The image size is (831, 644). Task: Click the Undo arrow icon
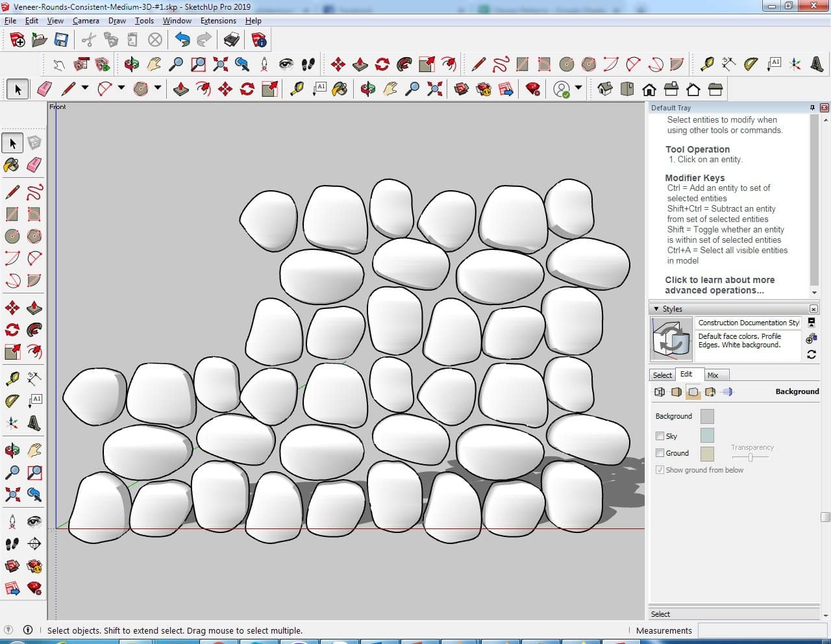[182, 40]
